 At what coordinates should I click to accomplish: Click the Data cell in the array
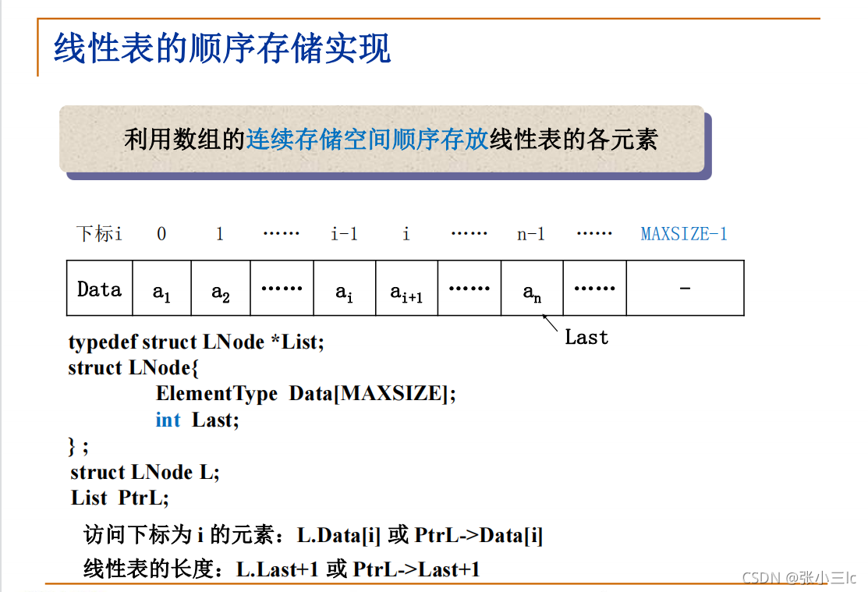[x=100, y=289]
